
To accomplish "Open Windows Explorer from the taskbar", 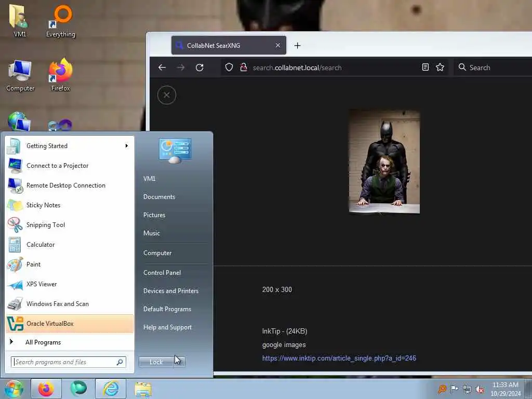I will click(143, 389).
